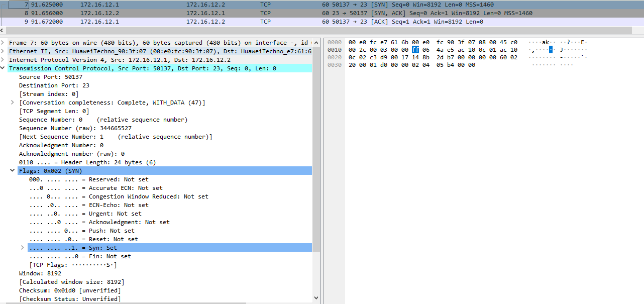Select Header Length: 24 bytes line
The width and height of the screenshot is (644, 304).
(87, 162)
